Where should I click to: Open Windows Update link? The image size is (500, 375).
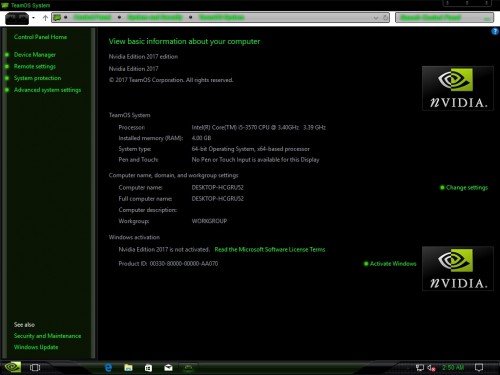point(36,347)
